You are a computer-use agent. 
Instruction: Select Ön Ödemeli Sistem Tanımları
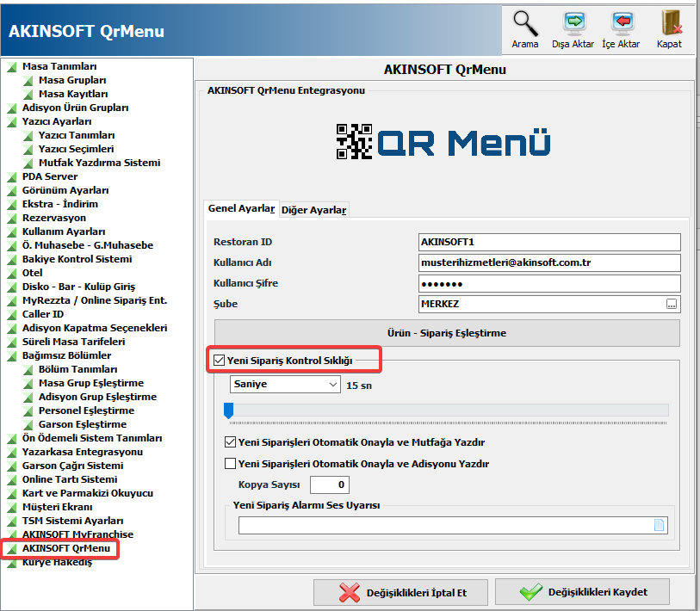[92, 438]
